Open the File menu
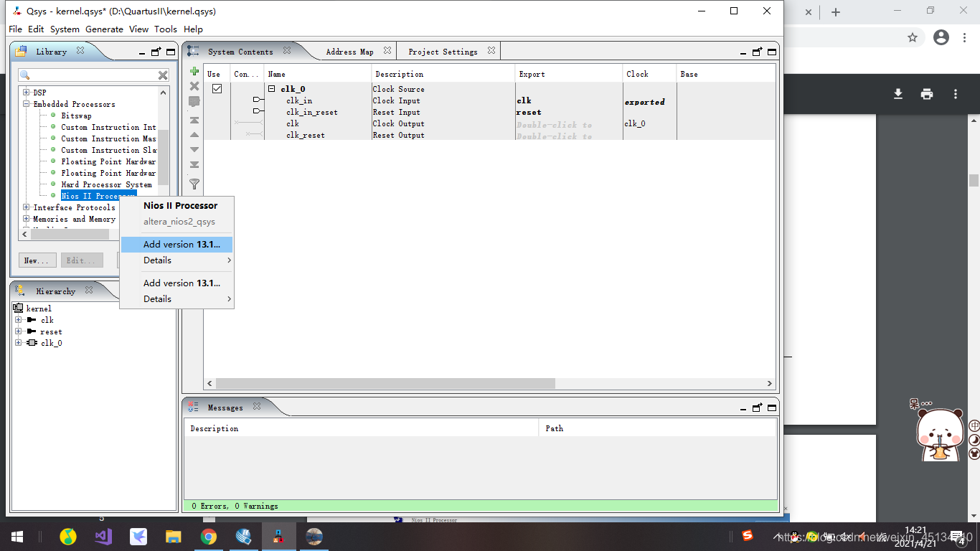This screenshot has width=980, height=551. pos(15,29)
